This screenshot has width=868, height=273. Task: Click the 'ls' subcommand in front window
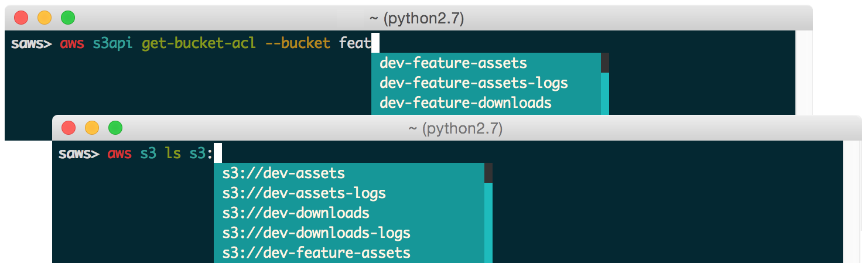173,153
